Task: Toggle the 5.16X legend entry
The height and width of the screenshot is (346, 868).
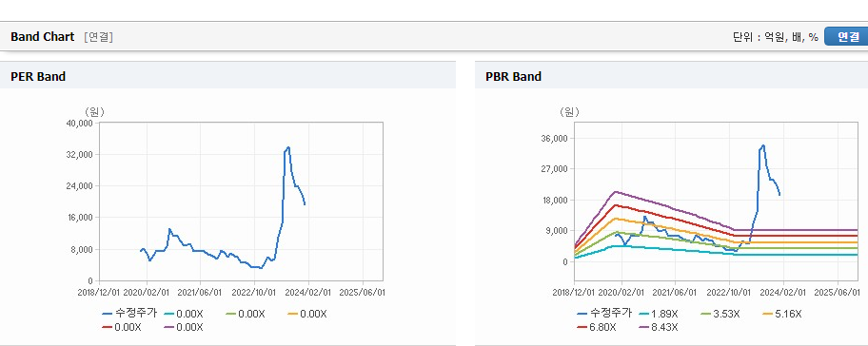Action: [x=782, y=314]
